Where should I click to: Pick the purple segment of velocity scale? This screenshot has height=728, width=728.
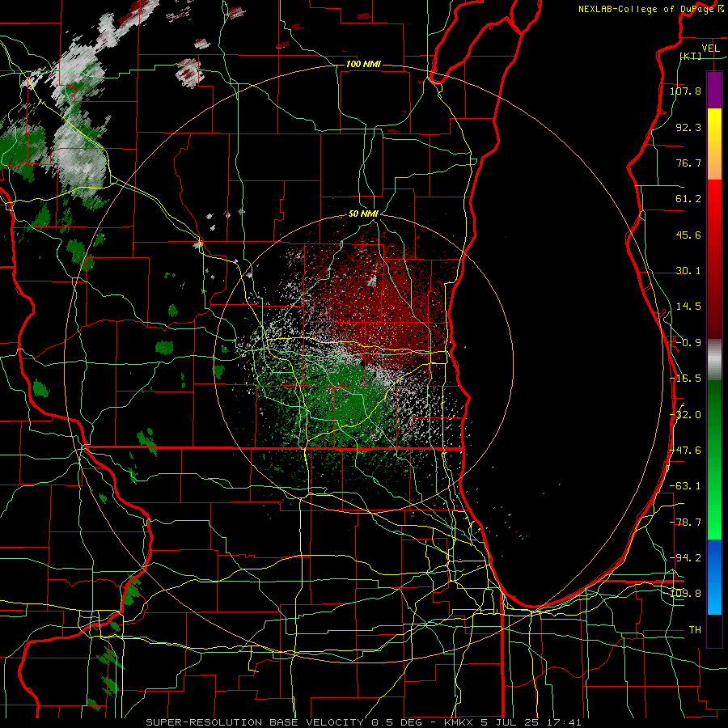714,90
